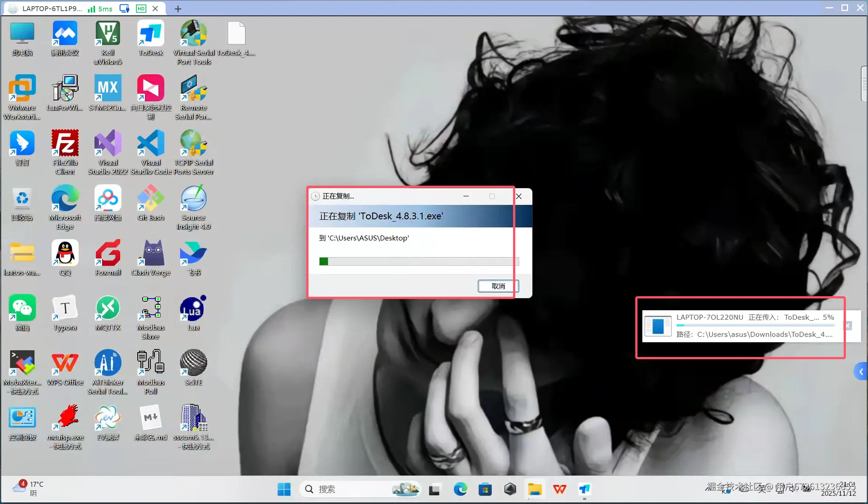Dismiss the ToDesk file transfer notification
Screen dimensions: 868x504
[x=848, y=326]
